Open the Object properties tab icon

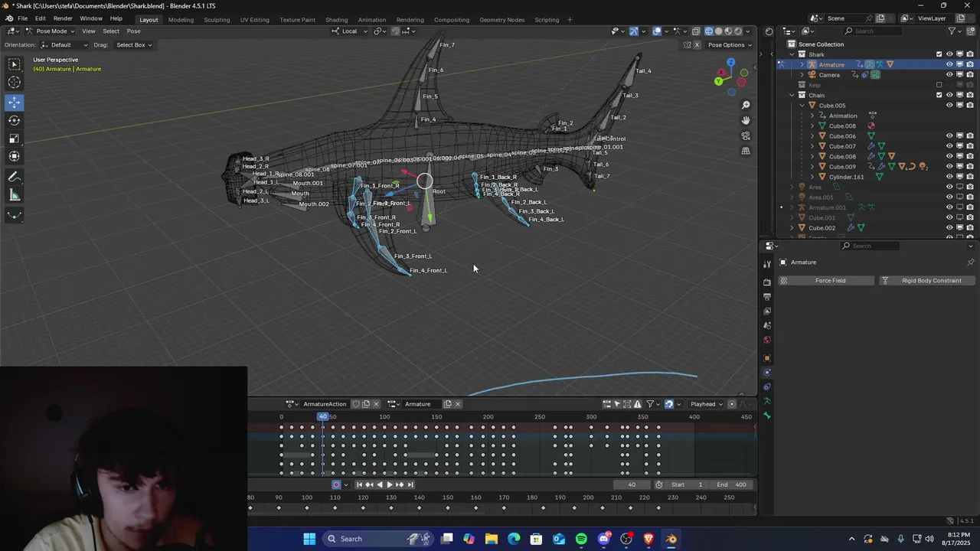pos(766,358)
